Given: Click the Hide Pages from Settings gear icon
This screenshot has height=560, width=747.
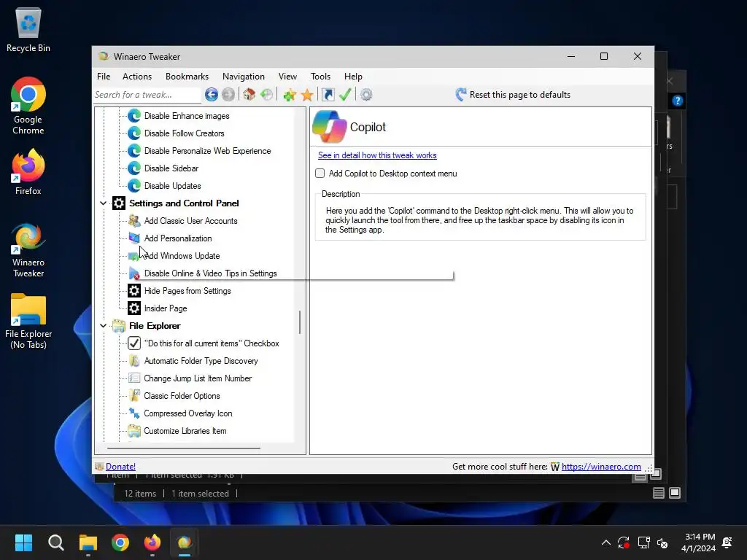Looking at the screenshot, I should (134, 290).
